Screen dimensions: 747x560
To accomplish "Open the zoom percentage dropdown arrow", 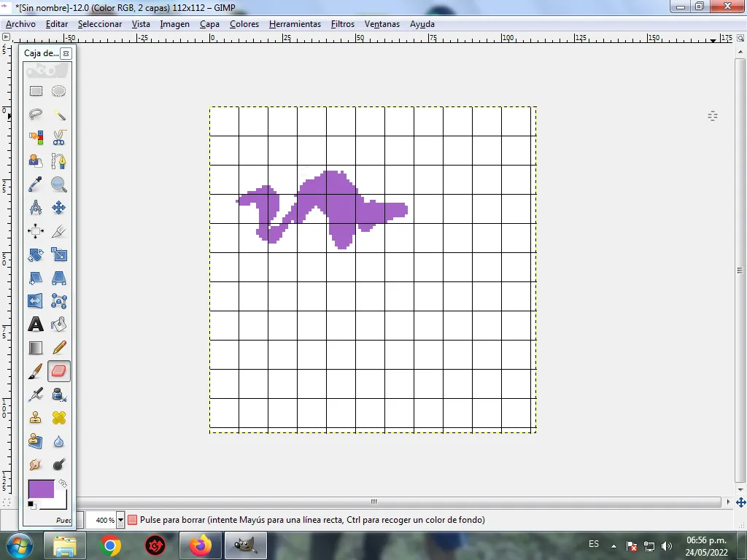I will tap(120, 520).
